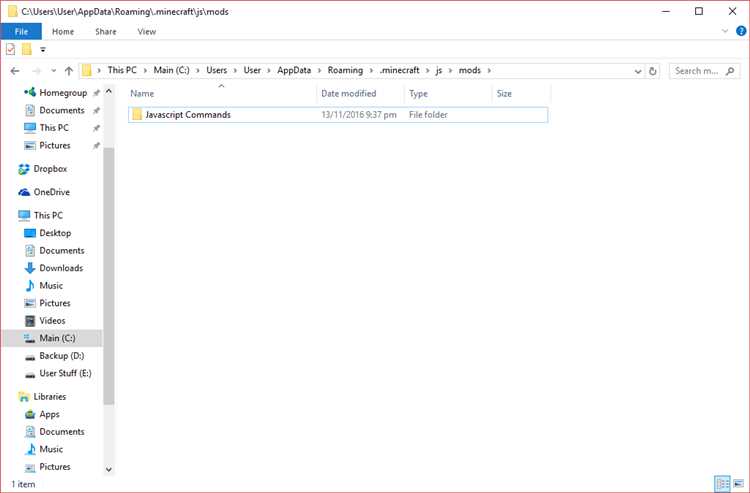
Task: Click js in the address breadcrumb
Action: pyautogui.click(x=439, y=70)
